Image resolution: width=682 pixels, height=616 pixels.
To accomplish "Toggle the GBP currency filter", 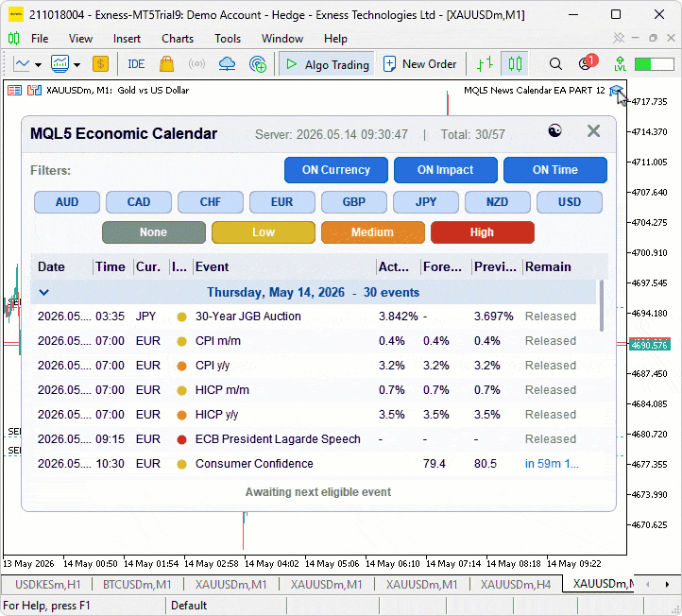I will coord(354,202).
